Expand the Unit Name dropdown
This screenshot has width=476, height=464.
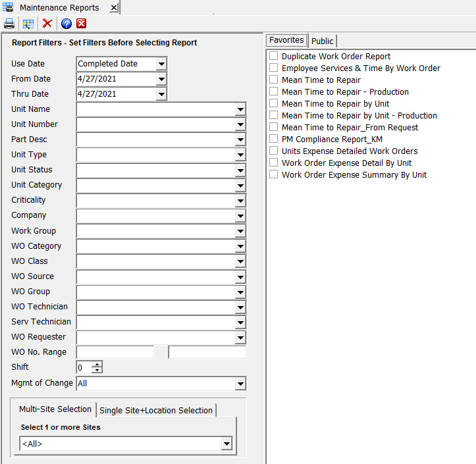(x=240, y=109)
